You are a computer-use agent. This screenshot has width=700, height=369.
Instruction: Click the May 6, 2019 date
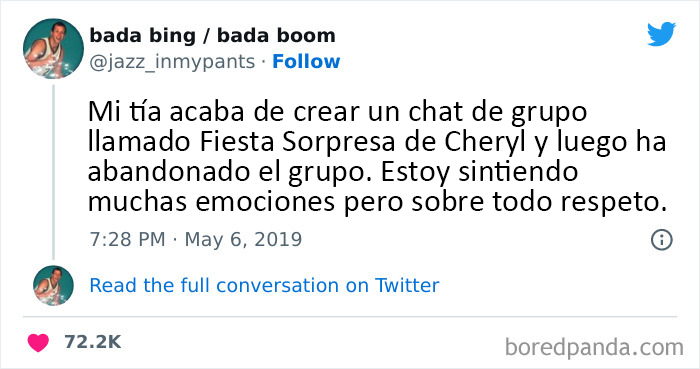coord(243,240)
